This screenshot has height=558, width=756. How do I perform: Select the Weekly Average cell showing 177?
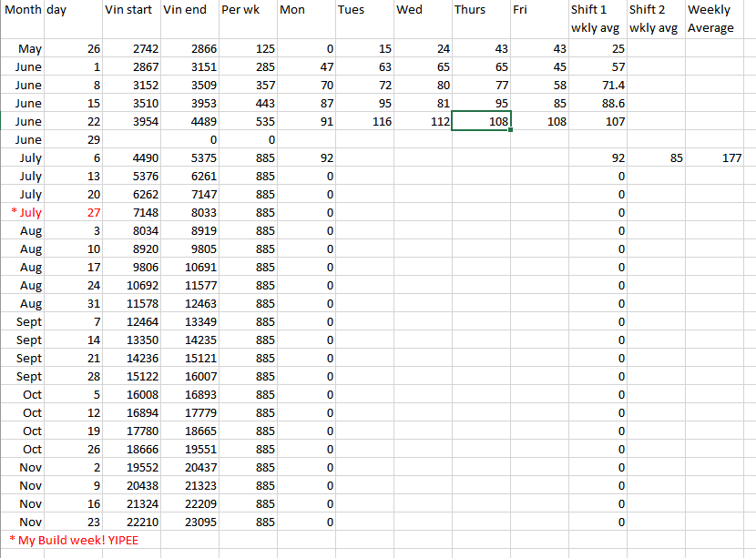coord(720,157)
